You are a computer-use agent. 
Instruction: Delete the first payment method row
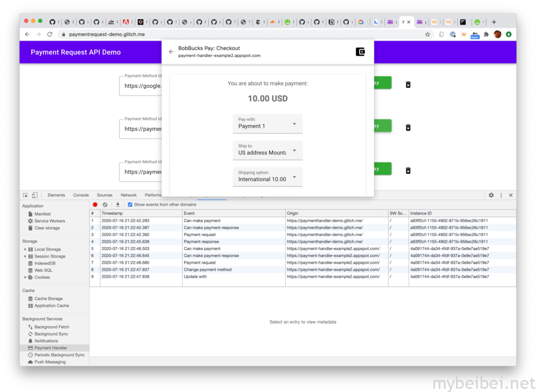pyautogui.click(x=408, y=85)
